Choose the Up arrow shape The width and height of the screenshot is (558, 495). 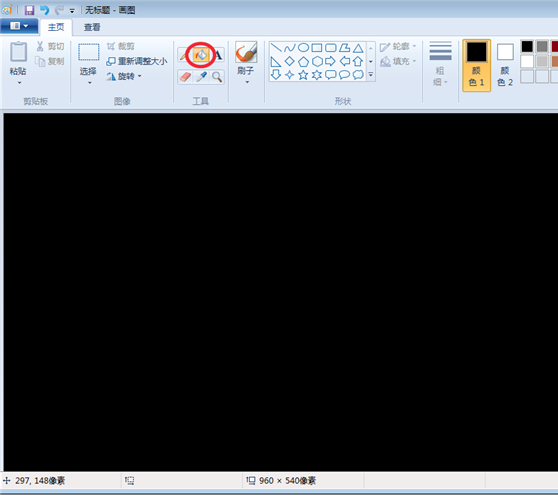[358, 62]
